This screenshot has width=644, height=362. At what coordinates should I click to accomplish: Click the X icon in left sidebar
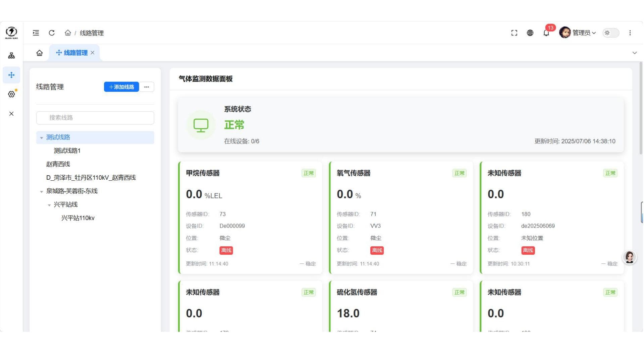click(11, 114)
